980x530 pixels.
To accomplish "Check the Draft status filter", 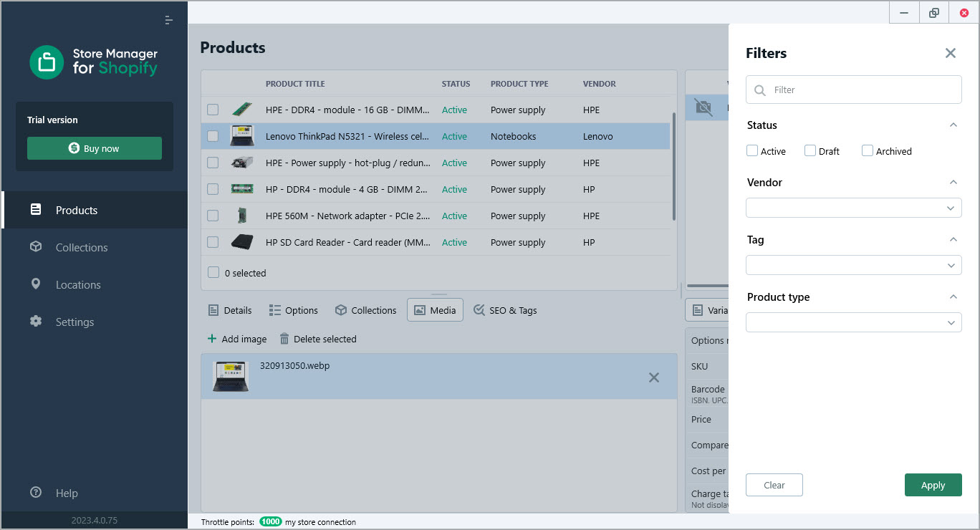I will (810, 150).
